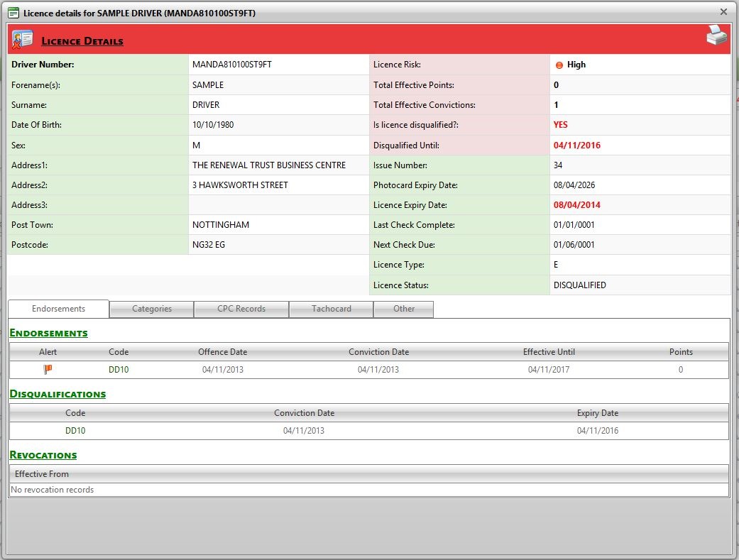The width and height of the screenshot is (739, 560).
Task: Click the DD10 code under Disqualifications
Action: 75,431
